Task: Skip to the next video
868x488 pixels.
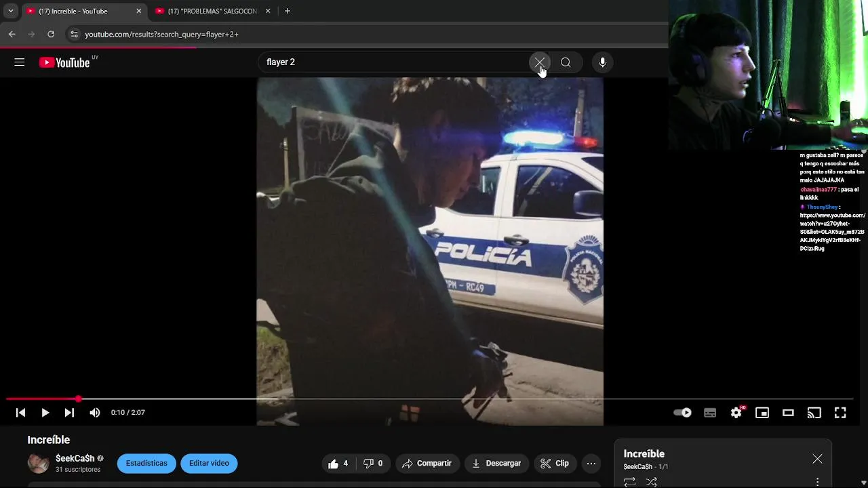Action: [69, 412]
